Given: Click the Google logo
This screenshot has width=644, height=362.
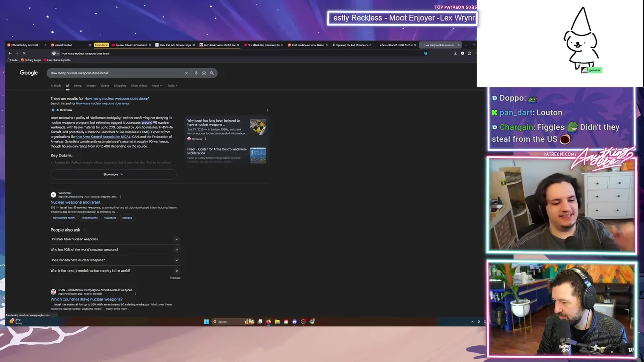Looking at the screenshot, I should pos(29,73).
